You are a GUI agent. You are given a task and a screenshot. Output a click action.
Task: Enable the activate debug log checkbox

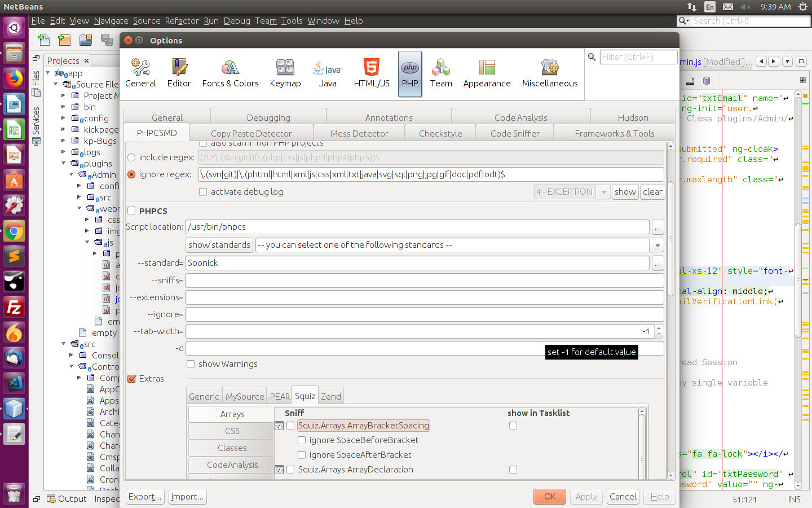(203, 192)
